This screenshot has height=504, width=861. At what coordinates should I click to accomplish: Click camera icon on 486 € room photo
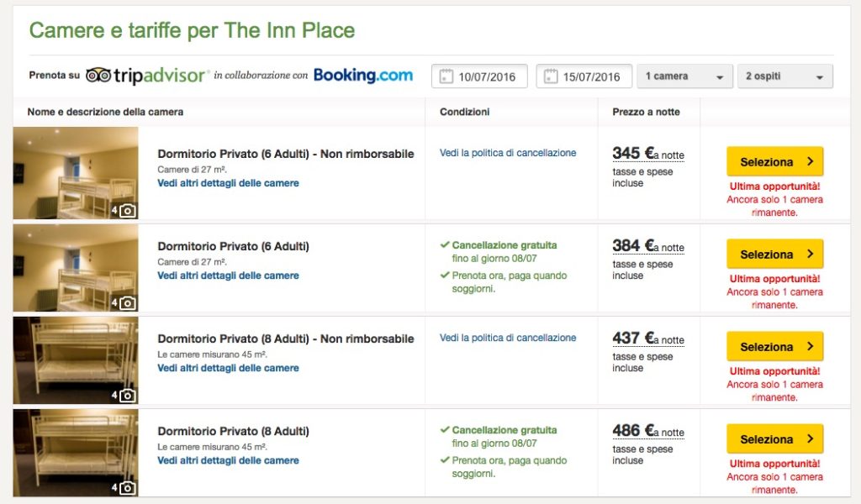click(127, 487)
